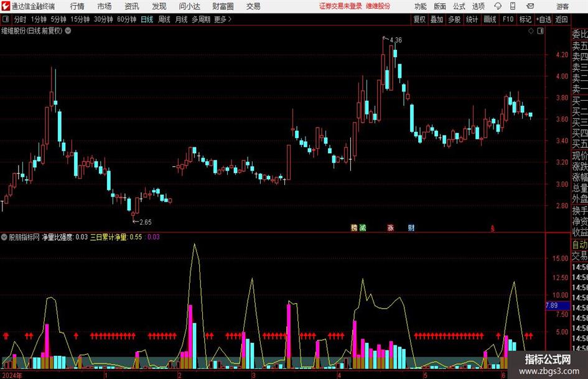
Task: Open the 功能 menu
Action: [421, 6]
